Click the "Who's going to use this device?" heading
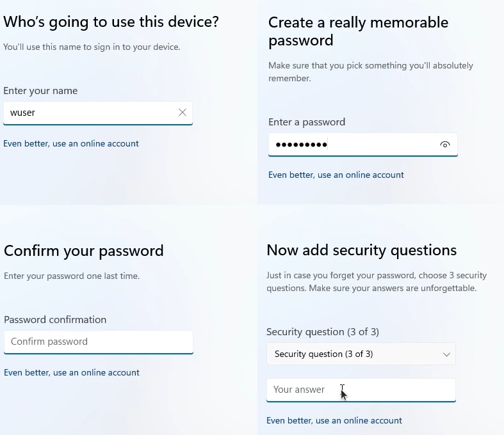The height and width of the screenshot is (435, 504). [x=111, y=22]
